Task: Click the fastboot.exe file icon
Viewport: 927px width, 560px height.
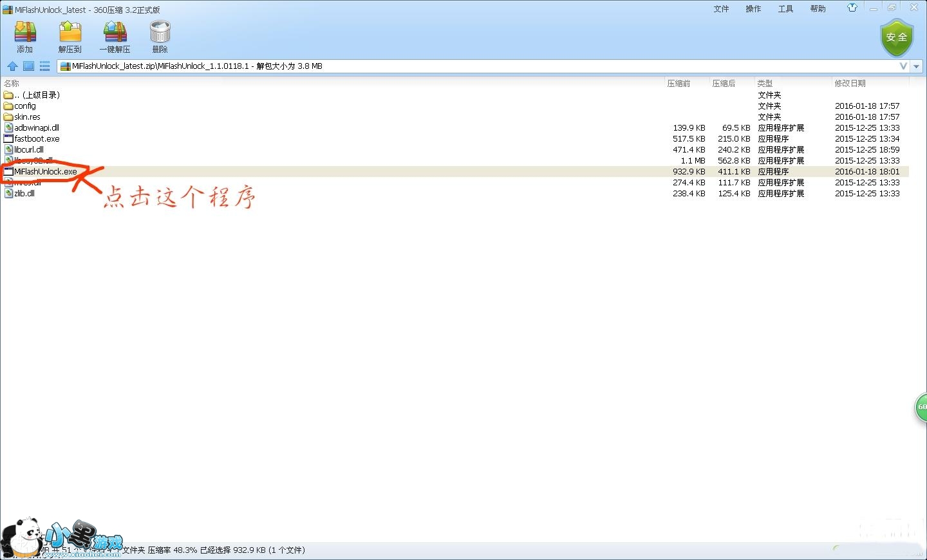Action: coord(8,139)
